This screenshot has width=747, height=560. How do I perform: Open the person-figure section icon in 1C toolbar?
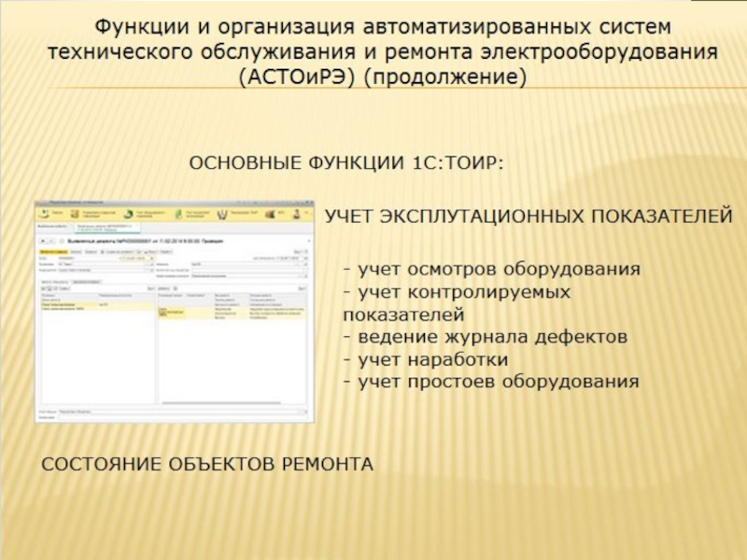pos(296,215)
